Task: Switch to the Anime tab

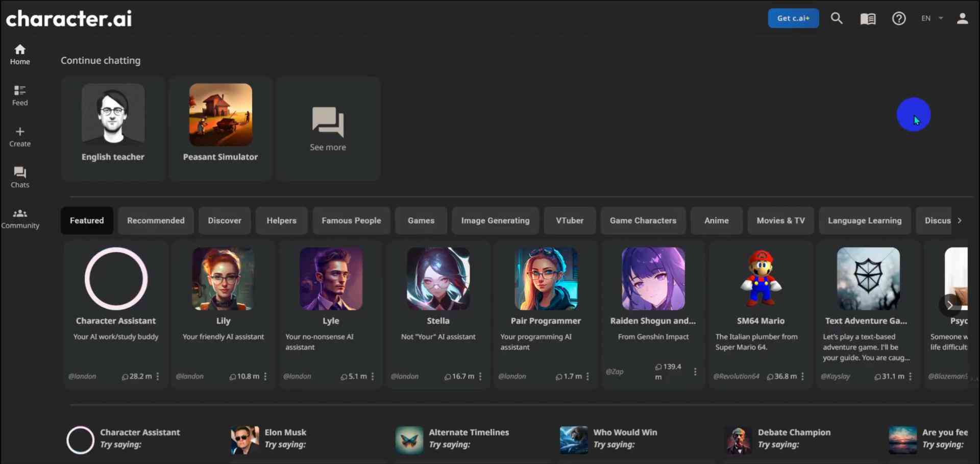Action: [x=717, y=221]
